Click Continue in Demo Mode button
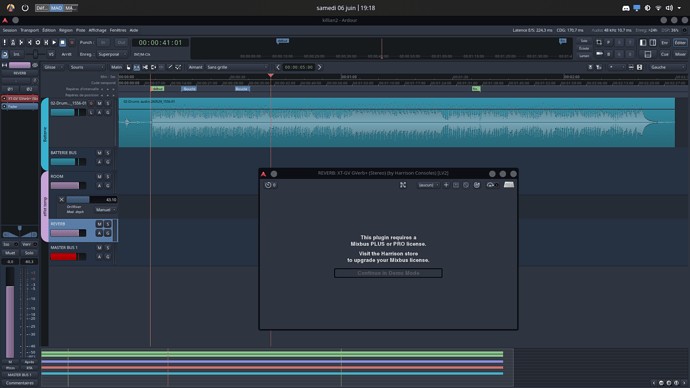Screen dimensions: 690x388 [388, 273]
